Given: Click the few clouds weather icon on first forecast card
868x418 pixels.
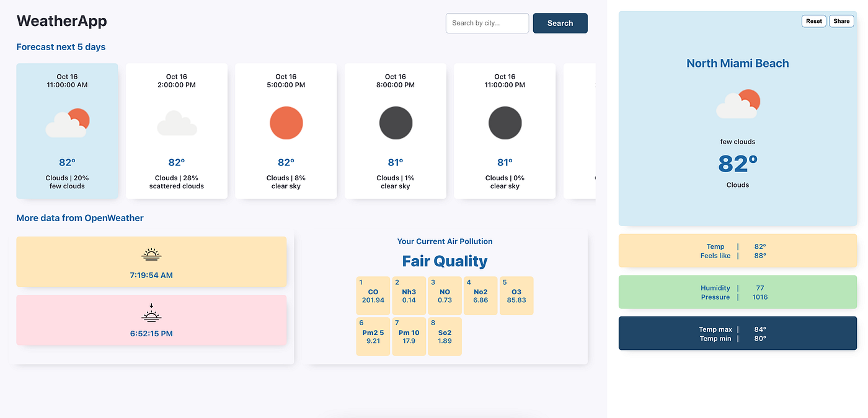Looking at the screenshot, I should point(67,122).
